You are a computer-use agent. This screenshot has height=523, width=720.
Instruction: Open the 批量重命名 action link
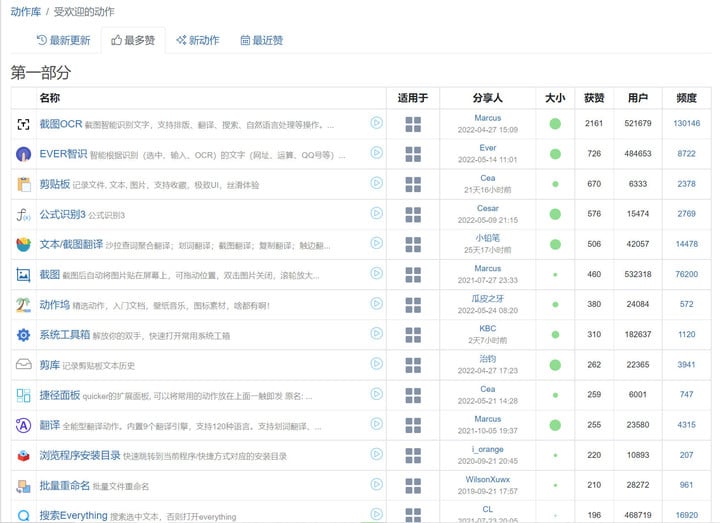[65, 485]
